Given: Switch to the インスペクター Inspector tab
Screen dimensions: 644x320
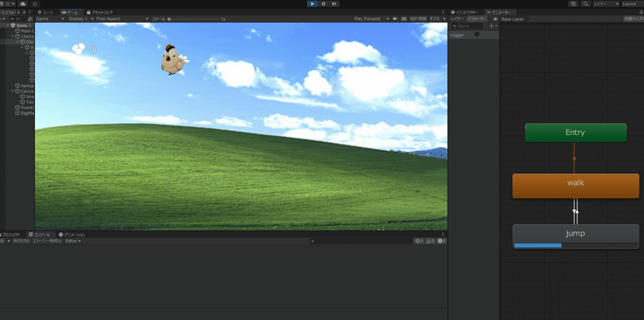Looking at the screenshot, I should [465, 12].
